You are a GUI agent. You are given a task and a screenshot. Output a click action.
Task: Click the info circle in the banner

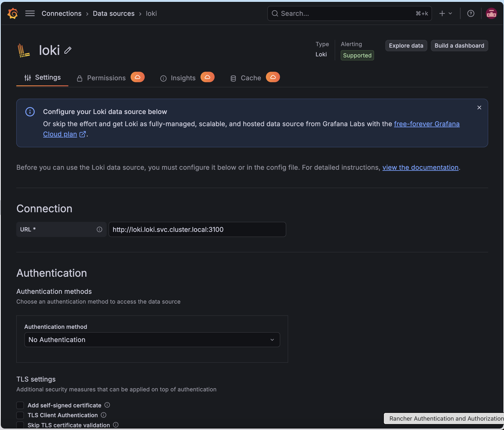pyautogui.click(x=30, y=112)
